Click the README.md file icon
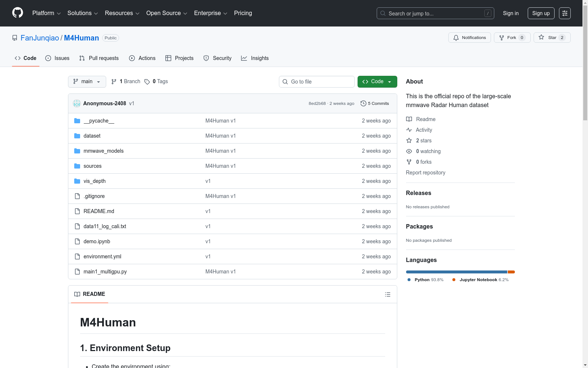Image resolution: width=588 pixels, height=368 pixels. coord(77,211)
